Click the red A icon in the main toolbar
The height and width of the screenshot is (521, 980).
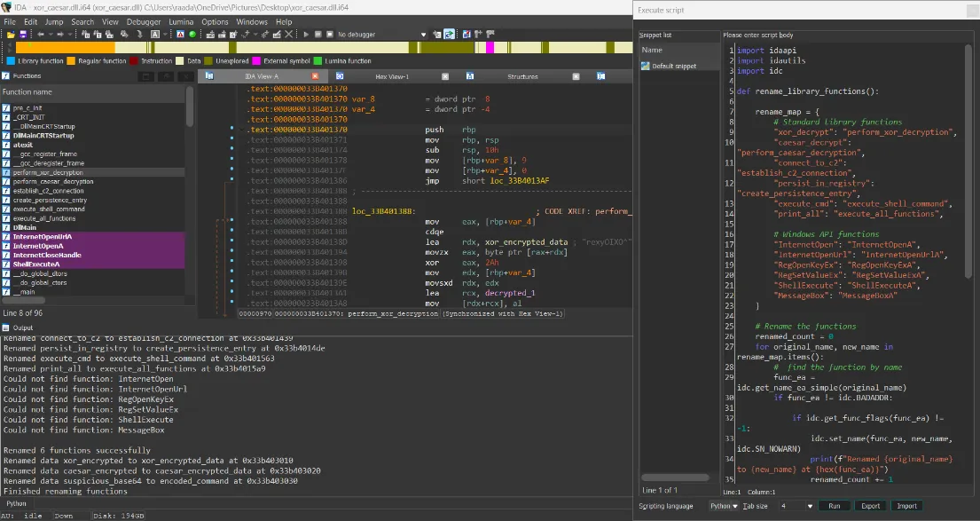(x=180, y=35)
